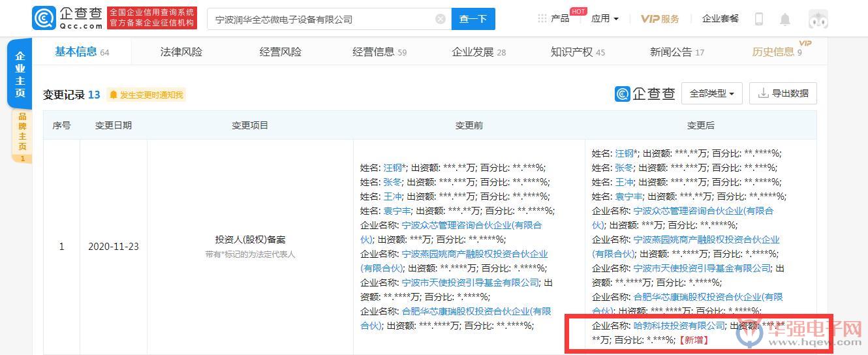
Task: Clear the search box with the X icon
Action: coord(440,19)
